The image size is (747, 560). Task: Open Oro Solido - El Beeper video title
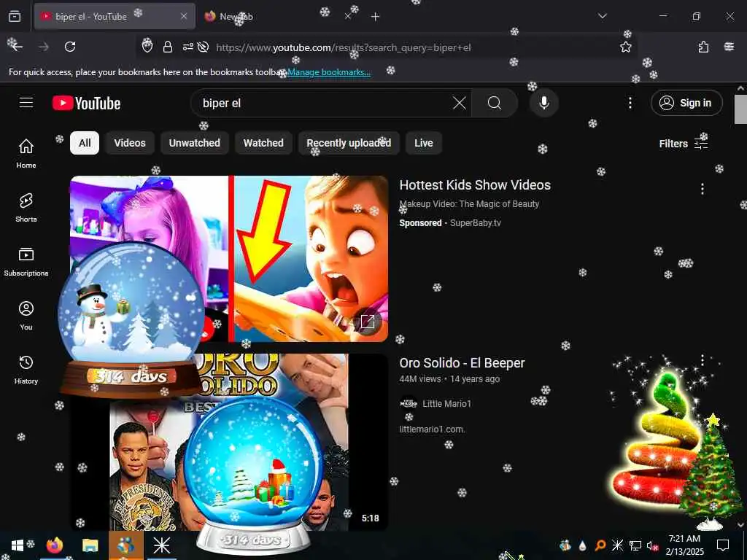click(x=462, y=363)
